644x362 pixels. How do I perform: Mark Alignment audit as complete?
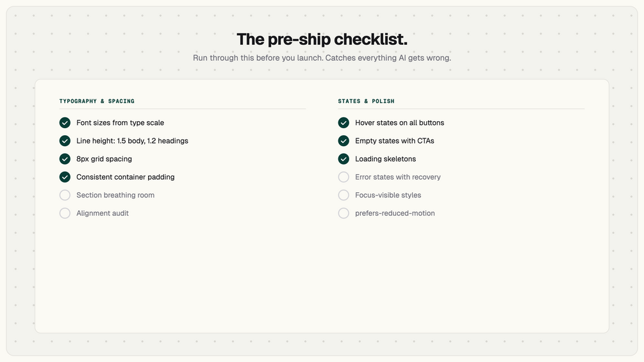pos(65,213)
